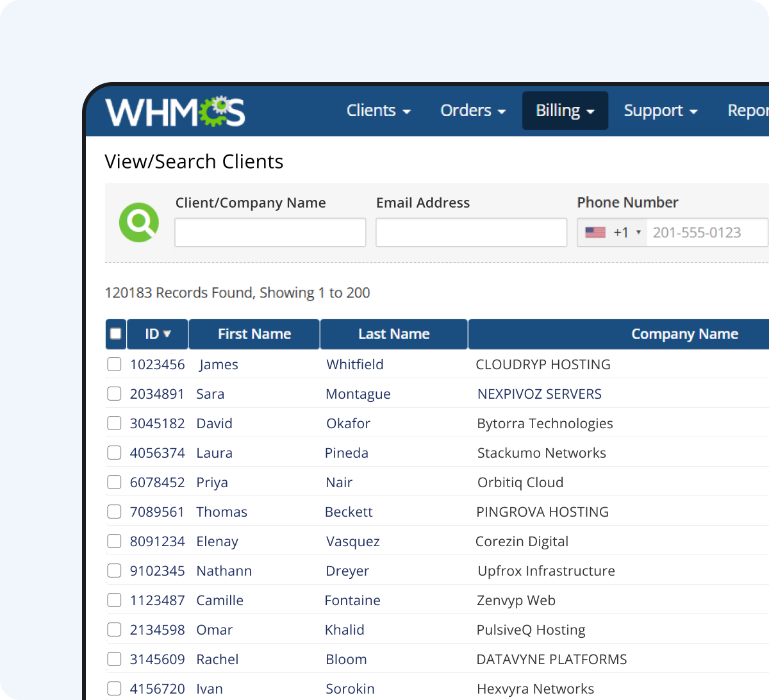
Task: Click company Corezin Digital
Action: point(522,541)
